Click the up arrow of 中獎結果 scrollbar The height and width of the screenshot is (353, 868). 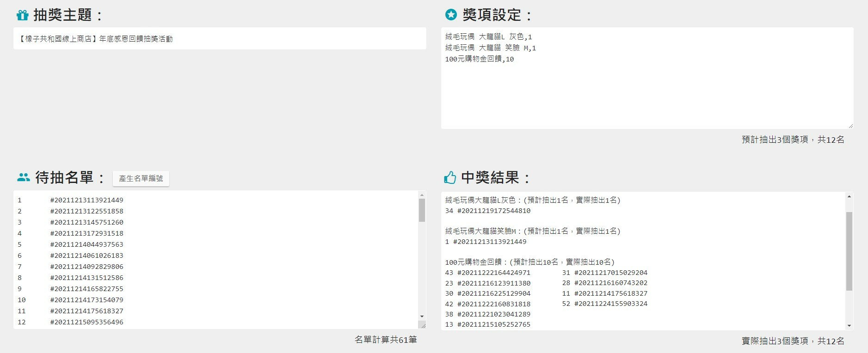pos(849,197)
